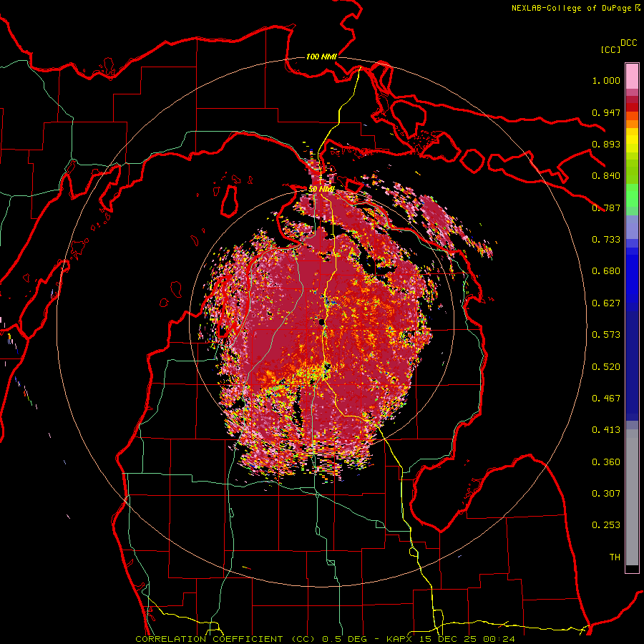
Task: Select the 0.573 legend value
Action: (606, 335)
